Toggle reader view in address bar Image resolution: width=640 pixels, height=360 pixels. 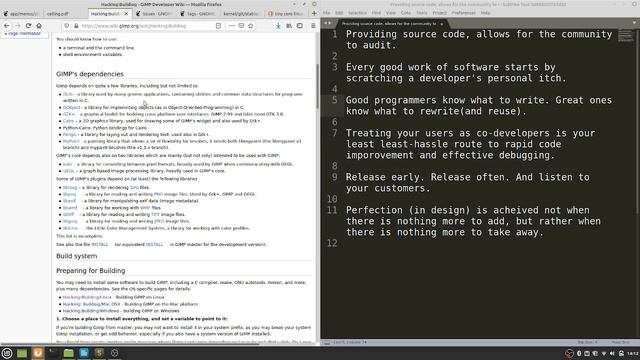[218, 26]
